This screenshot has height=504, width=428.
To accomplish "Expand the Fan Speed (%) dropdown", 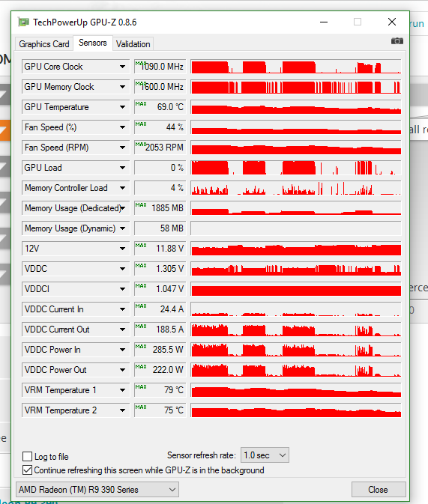I will tap(122, 127).
